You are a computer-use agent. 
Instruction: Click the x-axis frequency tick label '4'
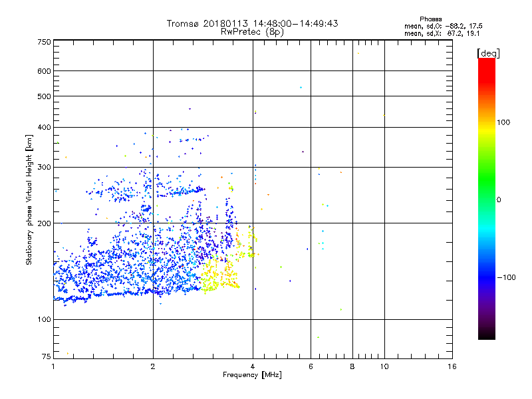253,366
